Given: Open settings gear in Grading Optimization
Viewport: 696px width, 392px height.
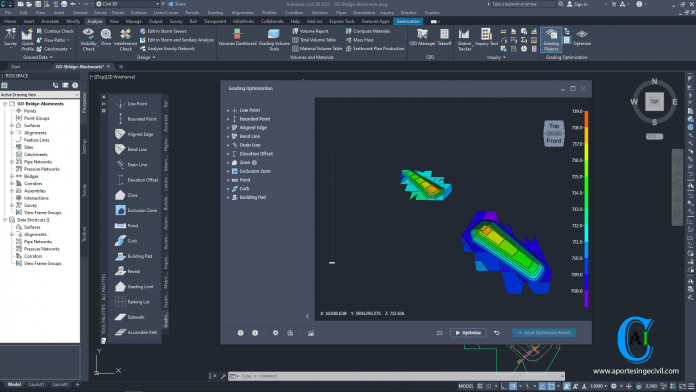Looking at the screenshot, I should coord(275,333).
